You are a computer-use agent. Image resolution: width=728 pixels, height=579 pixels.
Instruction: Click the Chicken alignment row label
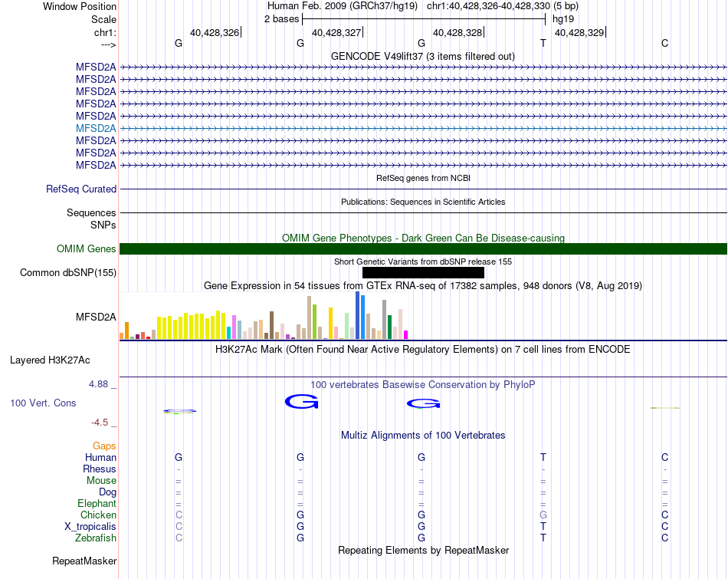click(98, 515)
